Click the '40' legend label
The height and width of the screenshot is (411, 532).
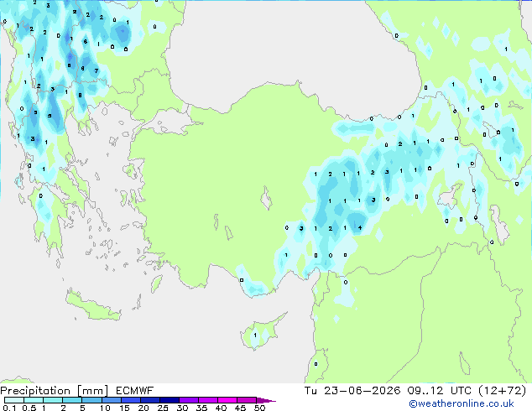[x=221, y=408]
